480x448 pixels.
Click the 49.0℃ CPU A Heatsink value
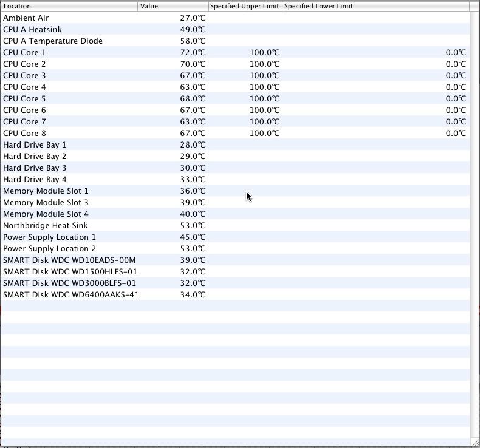193,29
